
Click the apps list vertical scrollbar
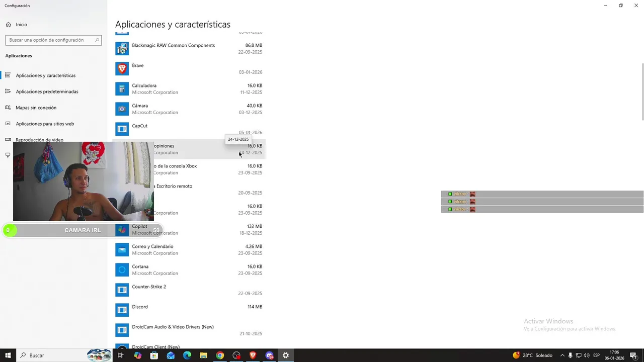(642, 92)
